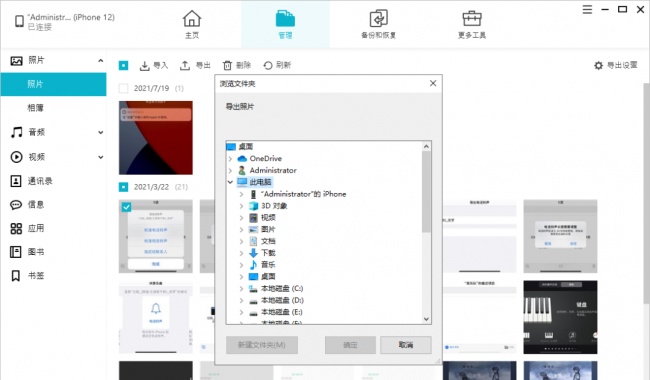
Task: Expand "Administrator"的 iPhone node
Action: pos(242,194)
